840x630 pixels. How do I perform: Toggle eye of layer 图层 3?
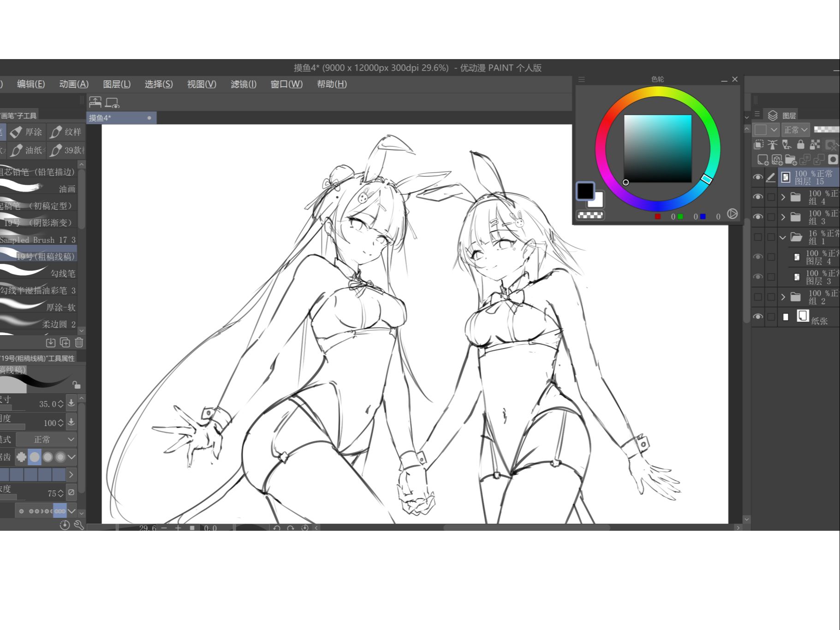point(757,277)
